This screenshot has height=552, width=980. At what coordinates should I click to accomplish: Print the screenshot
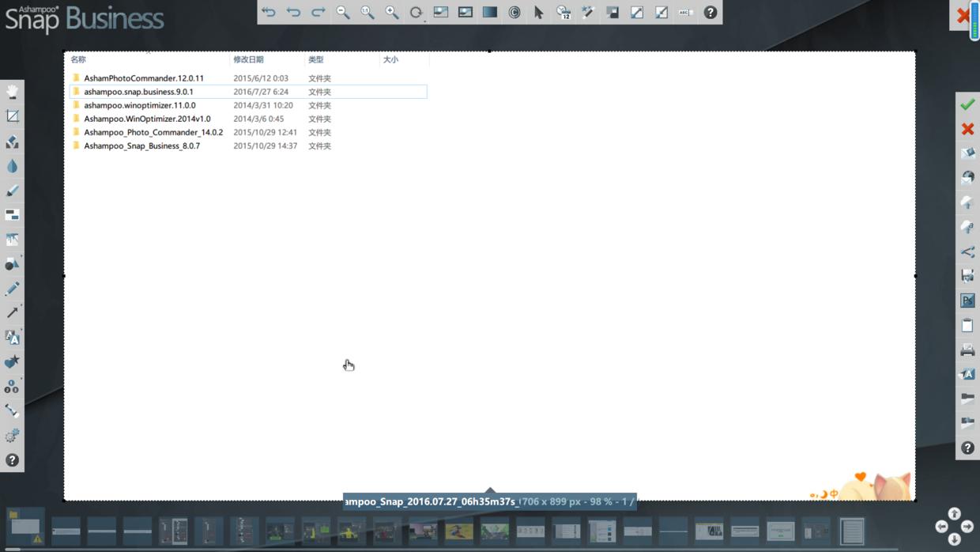[x=967, y=350]
